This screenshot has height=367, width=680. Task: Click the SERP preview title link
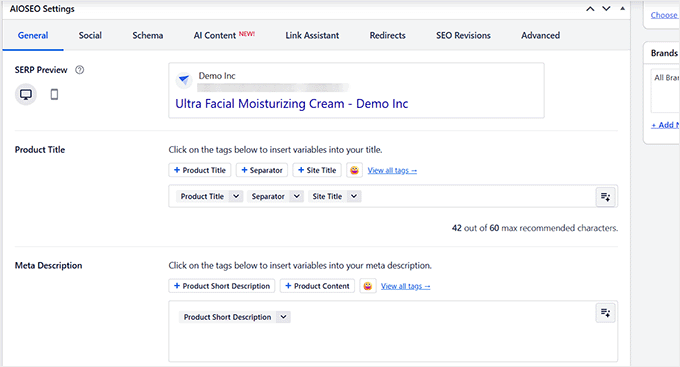[x=291, y=104]
